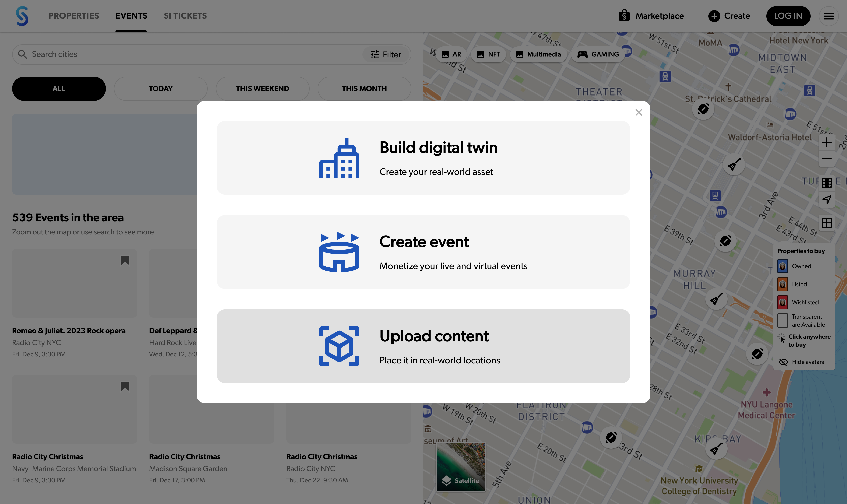
Task: Open the hamburger menu
Action: (x=828, y=16)
